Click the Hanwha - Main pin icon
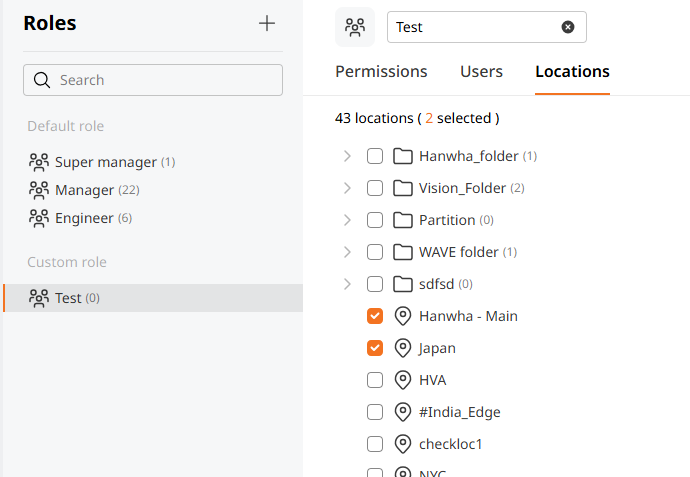 click(403, 316)
